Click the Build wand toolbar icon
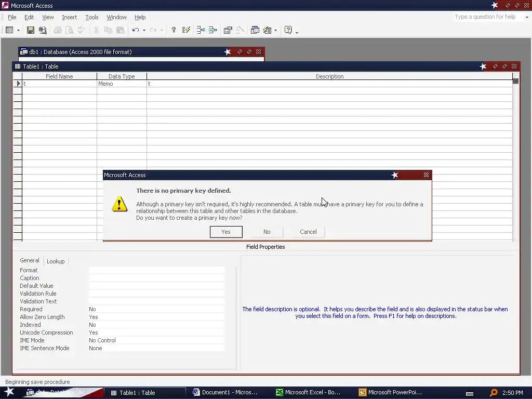The image size is (532, 399). coord(240,30)
